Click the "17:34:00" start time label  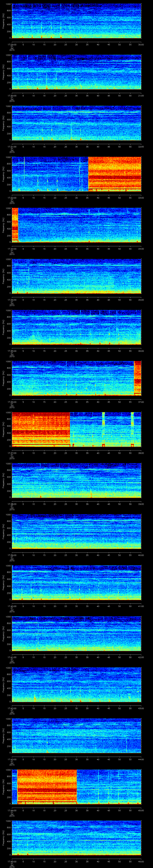[12, 300]
